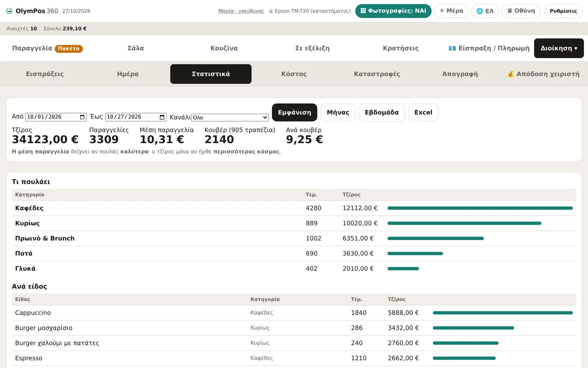Export statistics with the Excel button
This screenshot has width=588, height=368.
pyautogui.click(x=423, y=112)
